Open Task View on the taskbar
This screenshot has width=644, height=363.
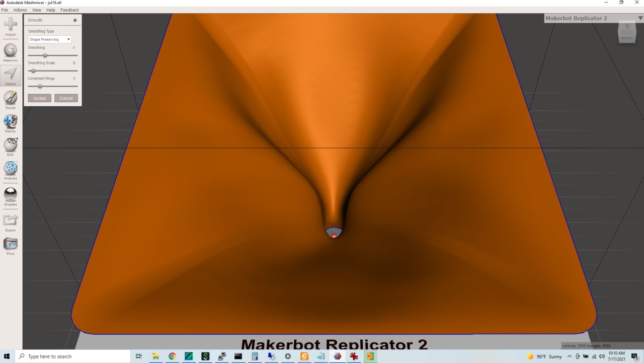139,356
